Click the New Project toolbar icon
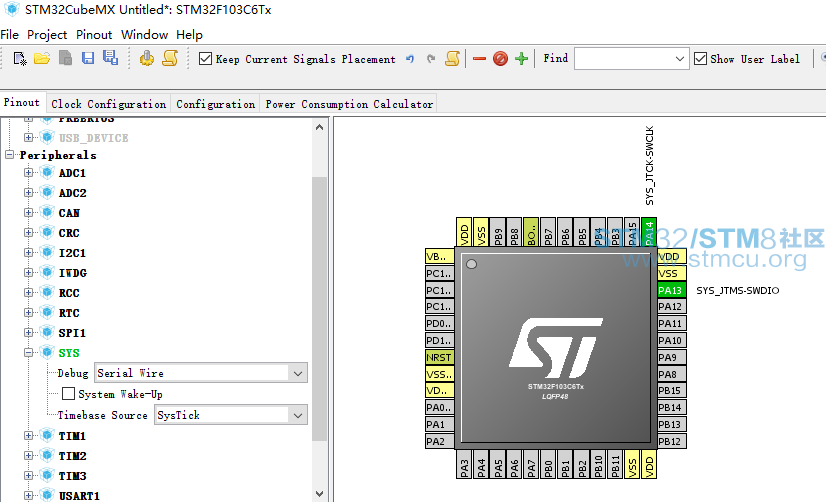The image size is (826, 502). pos(19,58)
